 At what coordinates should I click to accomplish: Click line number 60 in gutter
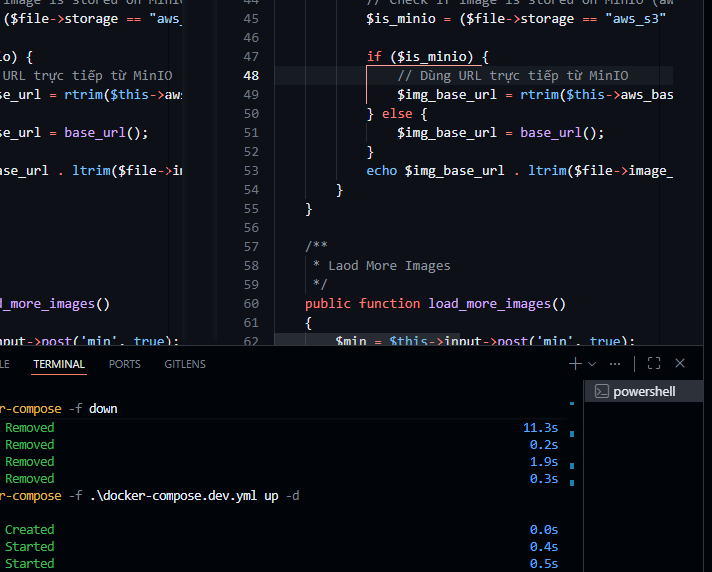click(250, 304)
